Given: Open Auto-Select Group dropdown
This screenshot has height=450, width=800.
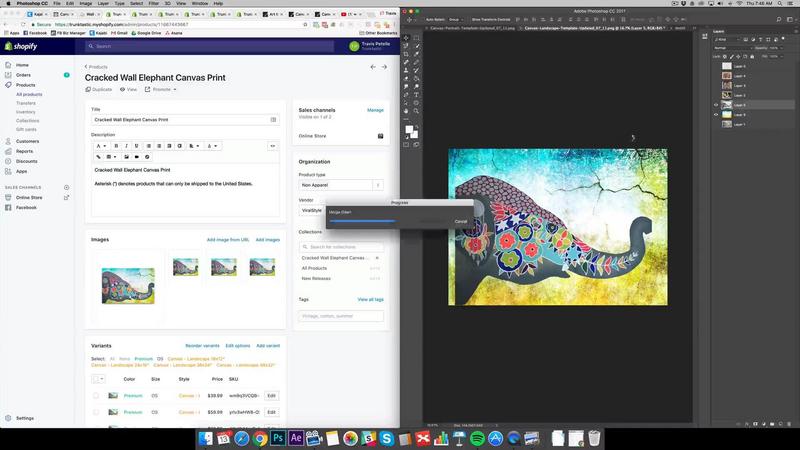Looking at the screenshot, I should tap(455, 19).
